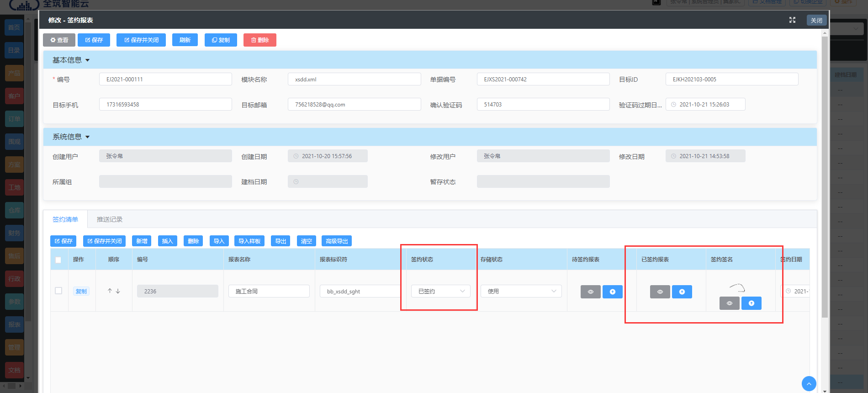Click the red 删除 button in top toolbar

(x=259, y=40)
